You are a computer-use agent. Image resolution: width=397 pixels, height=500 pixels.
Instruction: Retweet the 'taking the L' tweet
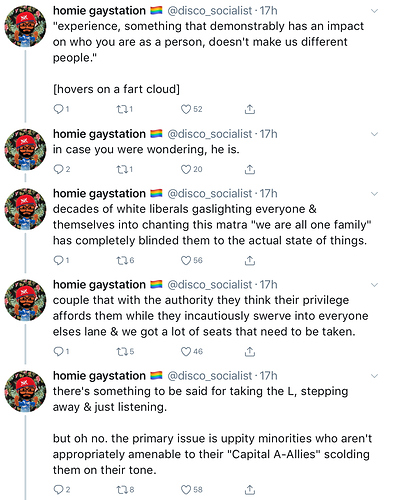pos(121,489)
